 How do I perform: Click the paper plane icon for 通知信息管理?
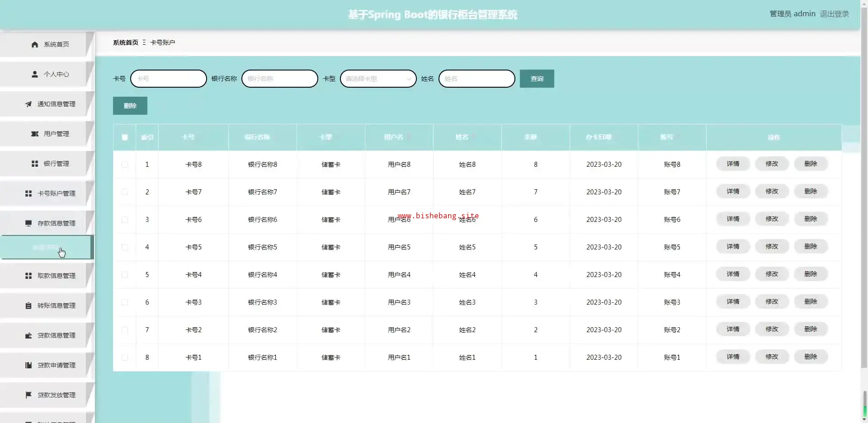(x=28, y=104)
